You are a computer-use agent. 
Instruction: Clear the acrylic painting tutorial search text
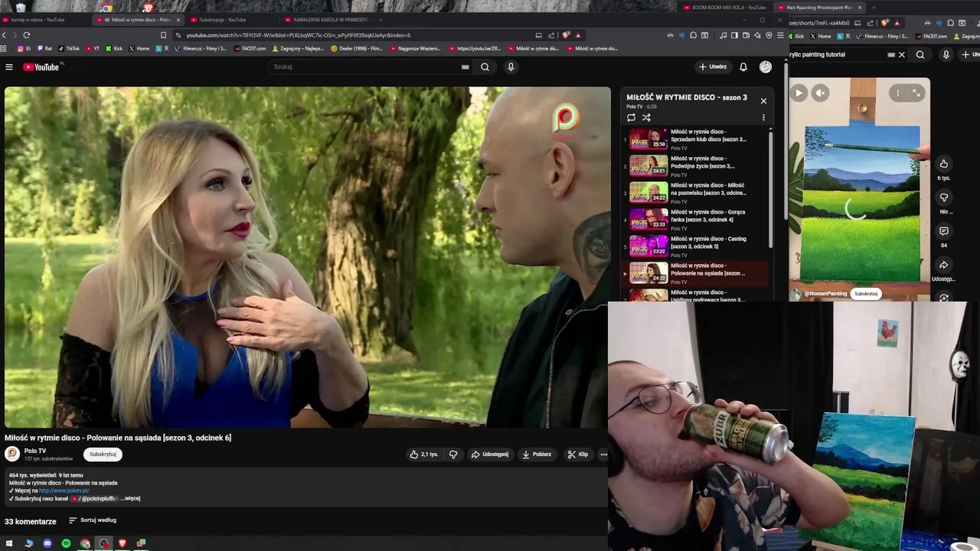pos(901,55)
